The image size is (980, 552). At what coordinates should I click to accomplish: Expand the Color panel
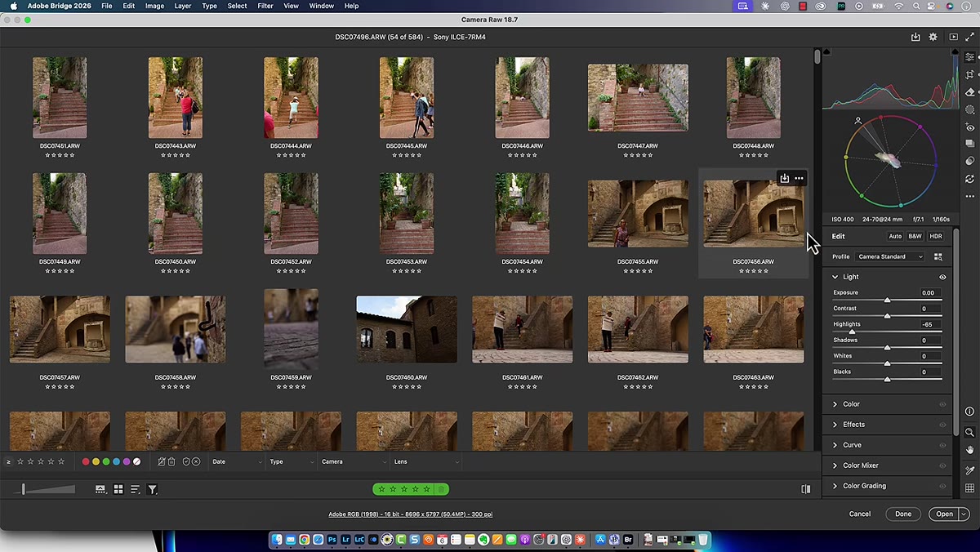click(835, 404)
